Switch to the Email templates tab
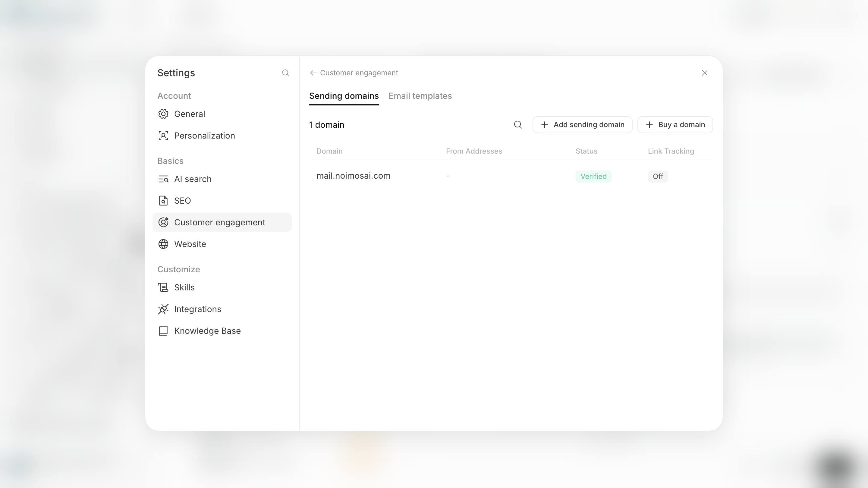This screenshot has width=868, height=488. (x=420, y=96)
